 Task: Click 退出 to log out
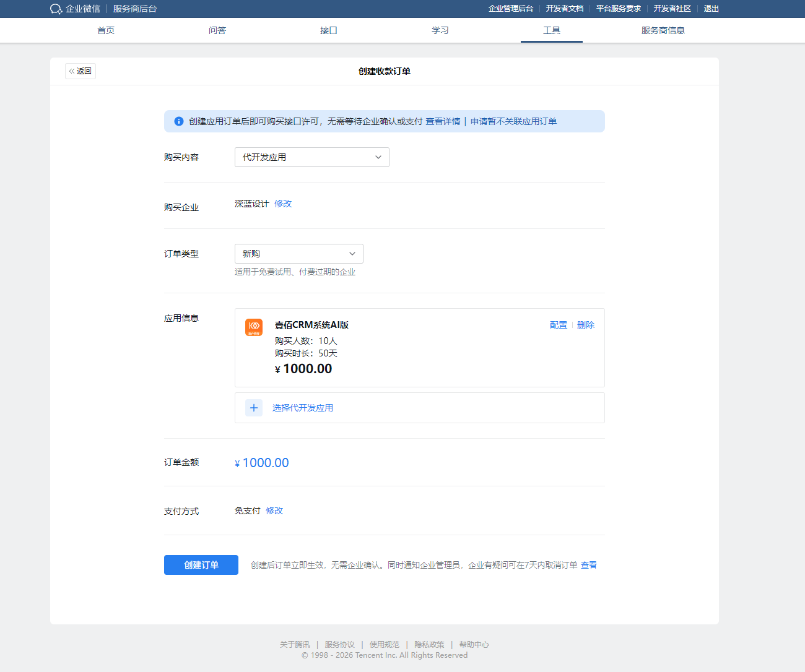(x=711, y=9)
